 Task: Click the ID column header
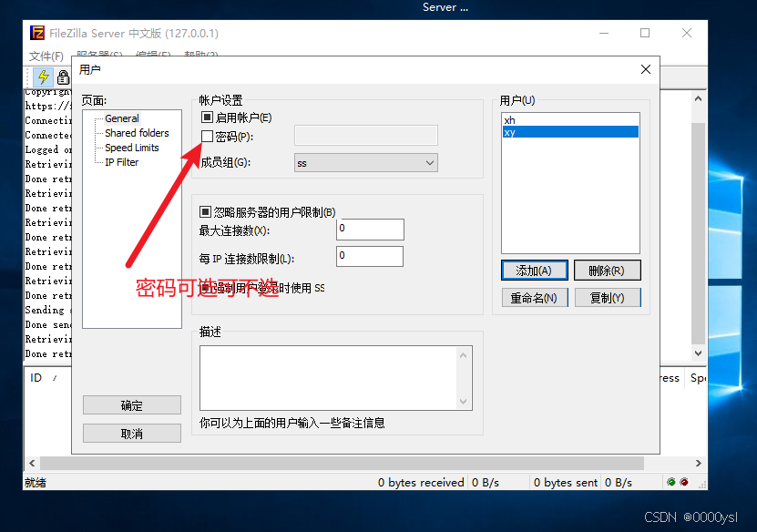[x=36, y=377]
